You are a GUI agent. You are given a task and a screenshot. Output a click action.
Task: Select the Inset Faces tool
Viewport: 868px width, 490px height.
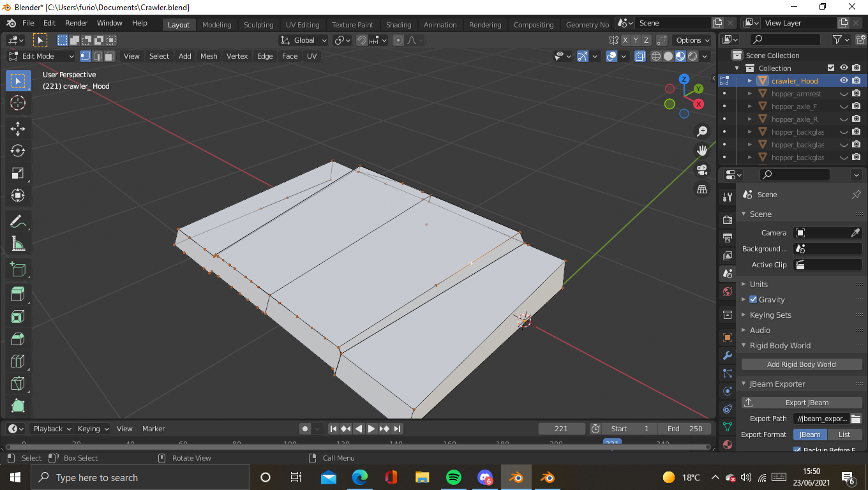18,317
